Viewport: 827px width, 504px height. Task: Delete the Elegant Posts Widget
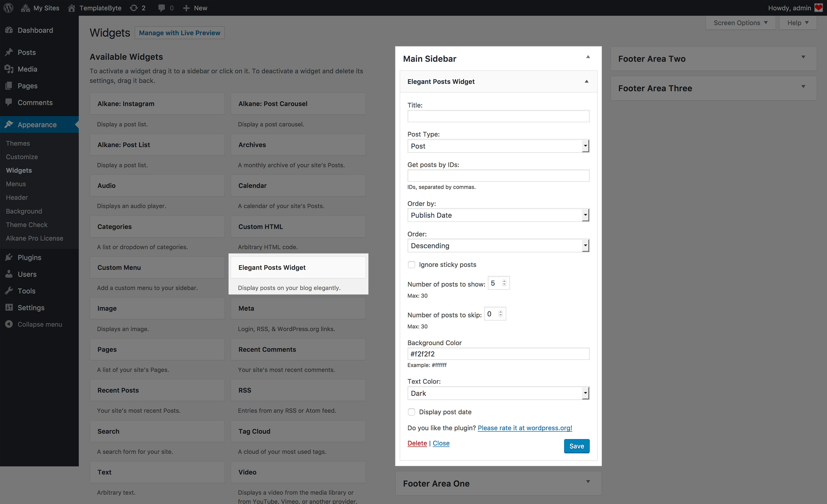click(417, 443)
